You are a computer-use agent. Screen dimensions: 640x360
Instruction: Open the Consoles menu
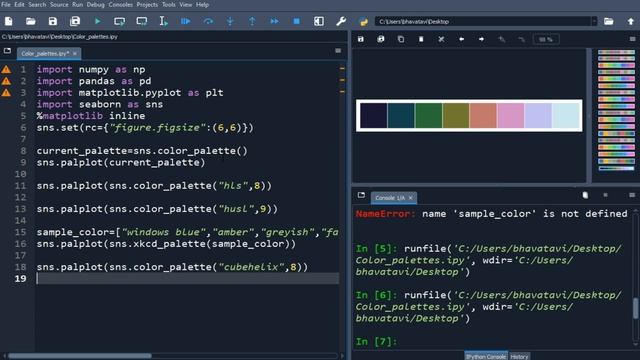pyautogui.click(x=120, y=4)
